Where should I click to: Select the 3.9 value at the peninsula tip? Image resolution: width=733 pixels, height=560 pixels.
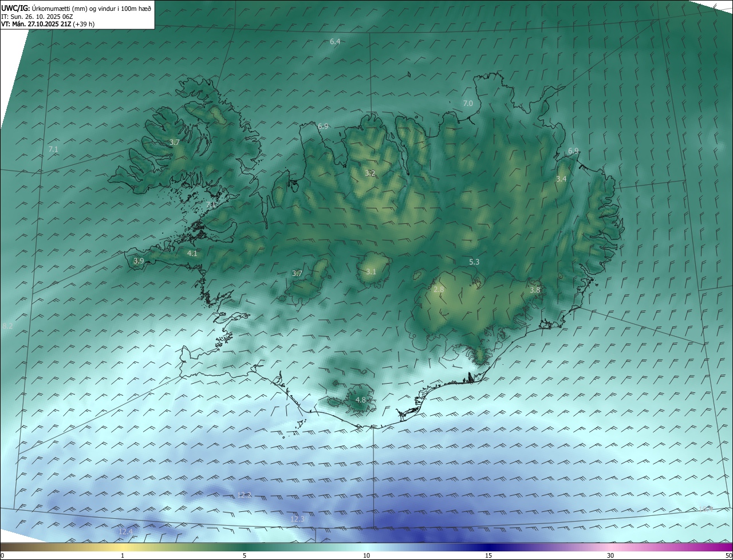(139, 261)
